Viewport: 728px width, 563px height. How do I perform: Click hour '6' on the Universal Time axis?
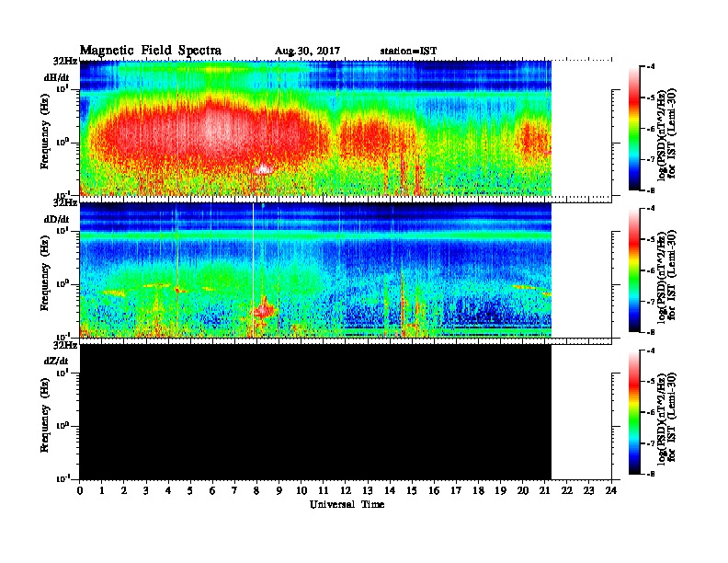pos(212,491)
